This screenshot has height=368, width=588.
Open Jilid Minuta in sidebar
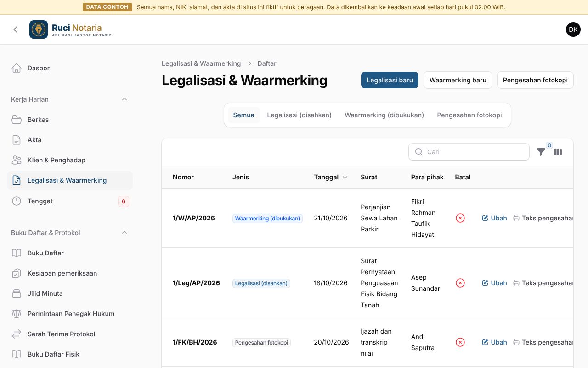(x=70, y=293)
